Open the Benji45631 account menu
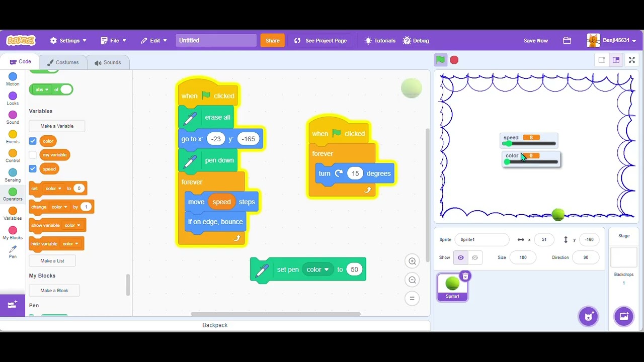The image size is (644, 362). click(611, 41)
